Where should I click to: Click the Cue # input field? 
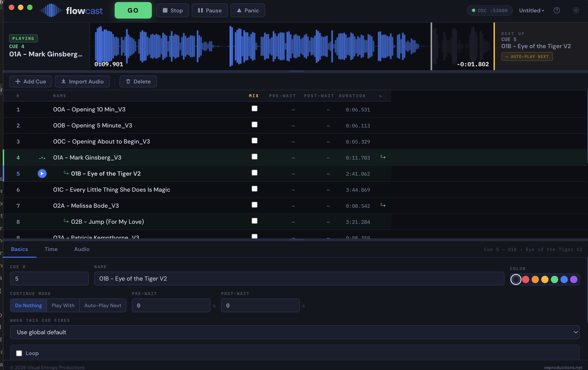pyautogui.click(x=49, y=279)
